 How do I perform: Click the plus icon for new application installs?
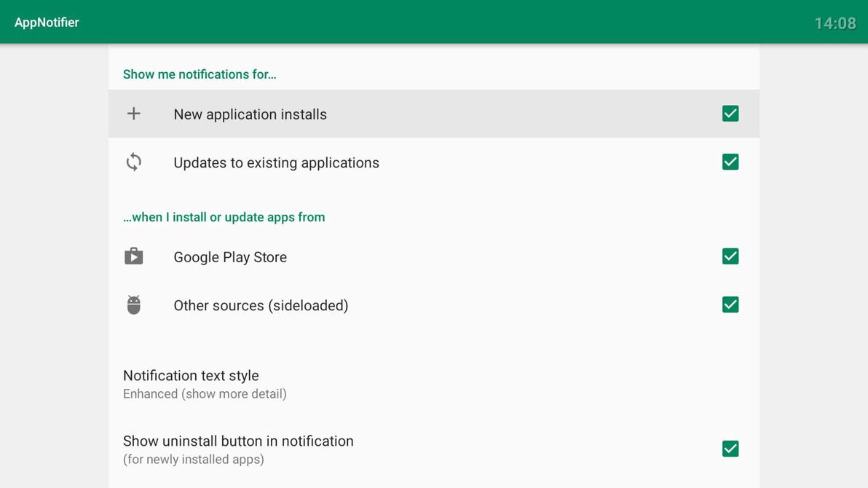pos(133,113)
